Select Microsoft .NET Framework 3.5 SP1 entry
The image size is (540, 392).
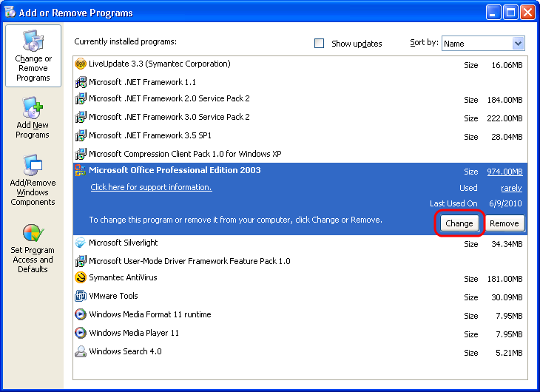300,135
